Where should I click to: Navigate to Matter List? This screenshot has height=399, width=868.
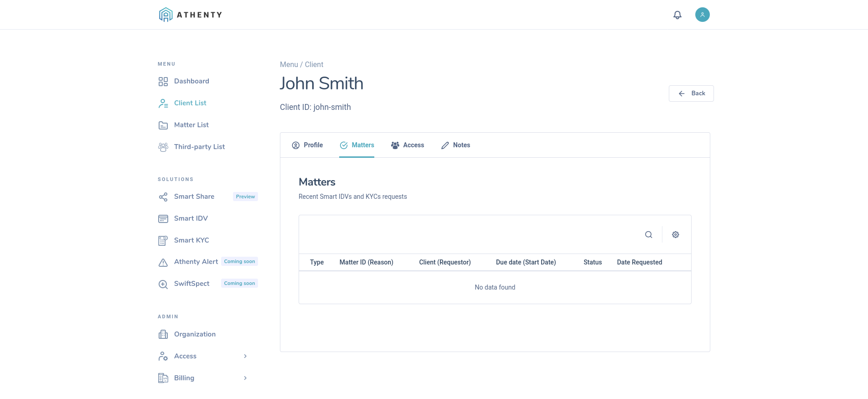tap(191, 125)
